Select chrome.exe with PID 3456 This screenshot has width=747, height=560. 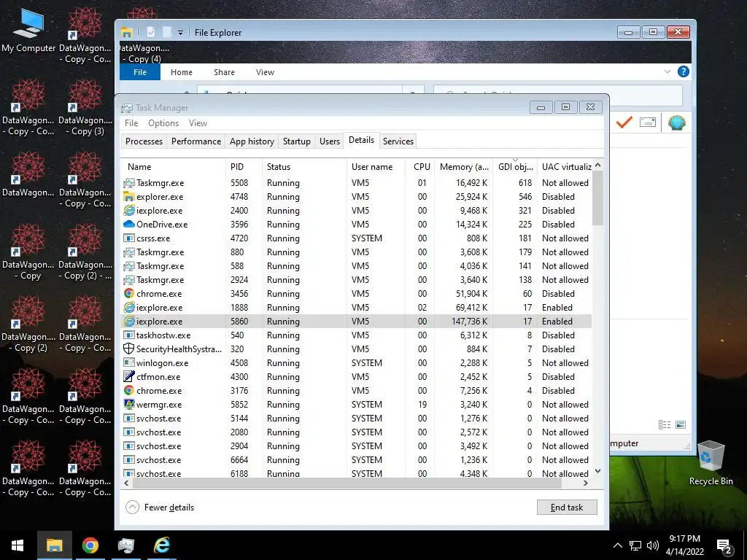click(x=356, y=294)
